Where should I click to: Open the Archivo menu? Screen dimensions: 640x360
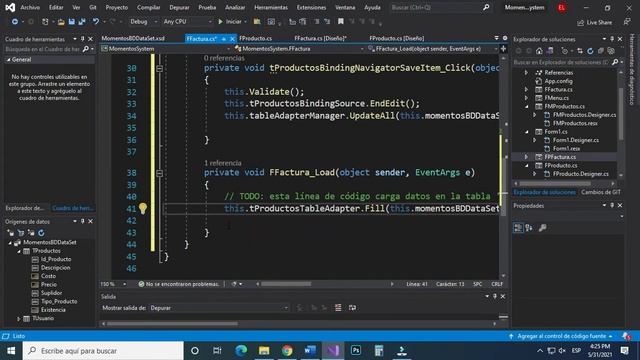[x=30, y=7]
